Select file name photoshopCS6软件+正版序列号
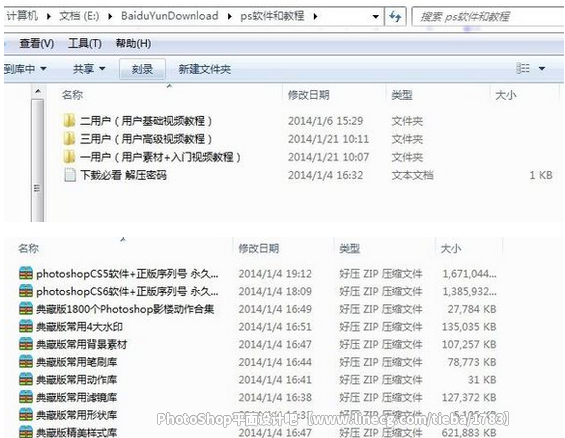 [x=127, y=291]
